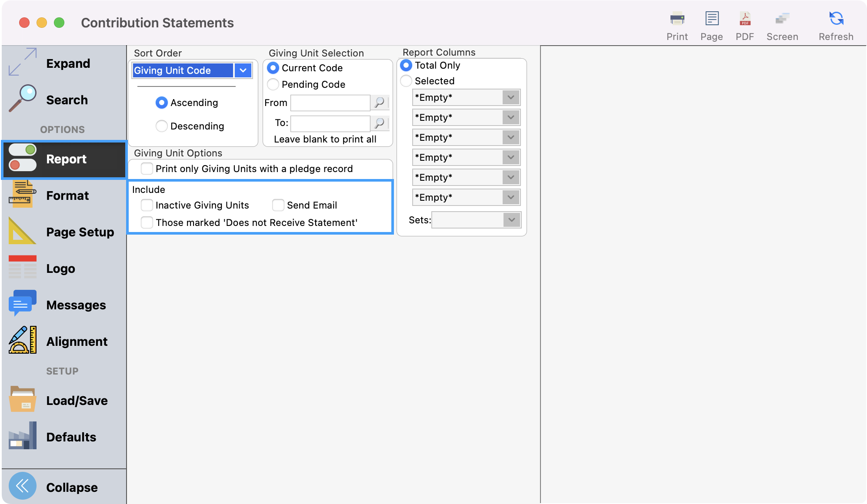Open the Giving Unit Code dropdown

point(243,70)
